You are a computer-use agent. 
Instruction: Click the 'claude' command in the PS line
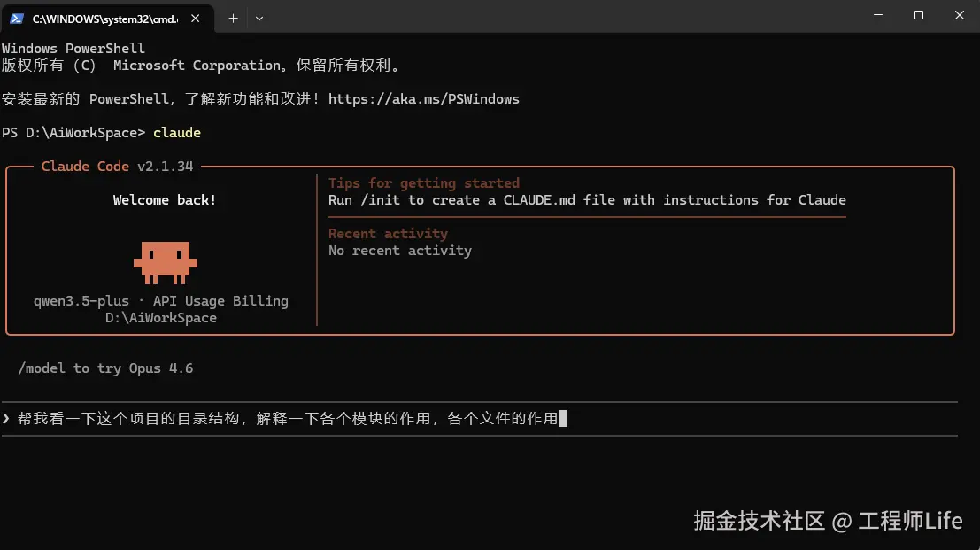click(177, 133)
